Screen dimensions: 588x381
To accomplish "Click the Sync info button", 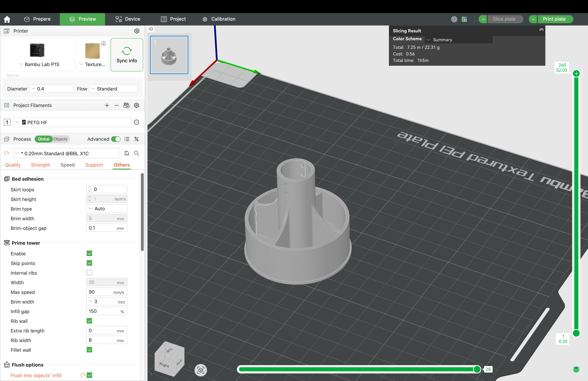I will click(127, 55).
